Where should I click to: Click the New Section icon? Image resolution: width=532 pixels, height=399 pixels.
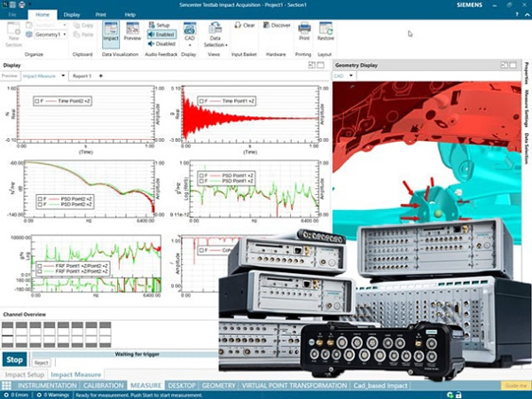[x=13, y=32]
